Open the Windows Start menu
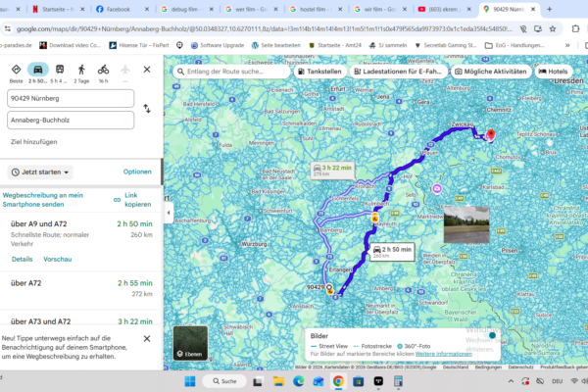Screen dimensions: 588x392 (x=190, y=381)
